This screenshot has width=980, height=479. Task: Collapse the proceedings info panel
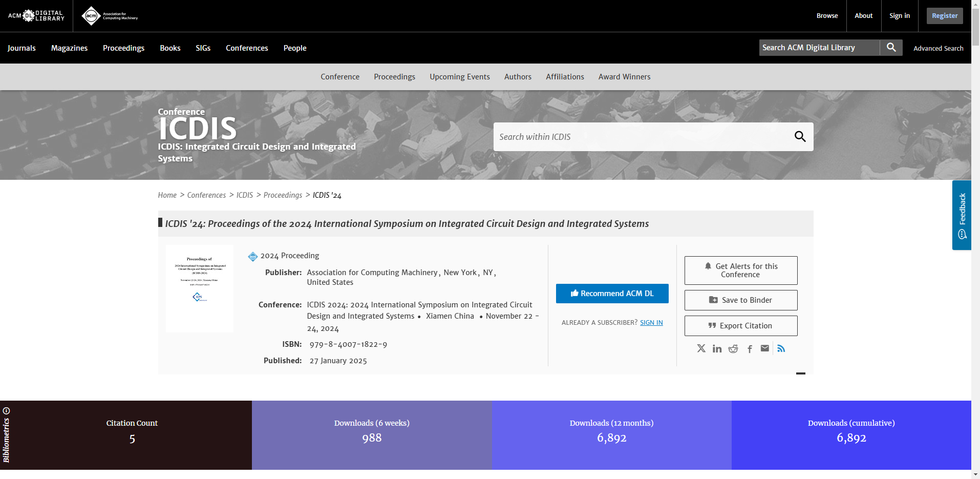coord(801,373)
